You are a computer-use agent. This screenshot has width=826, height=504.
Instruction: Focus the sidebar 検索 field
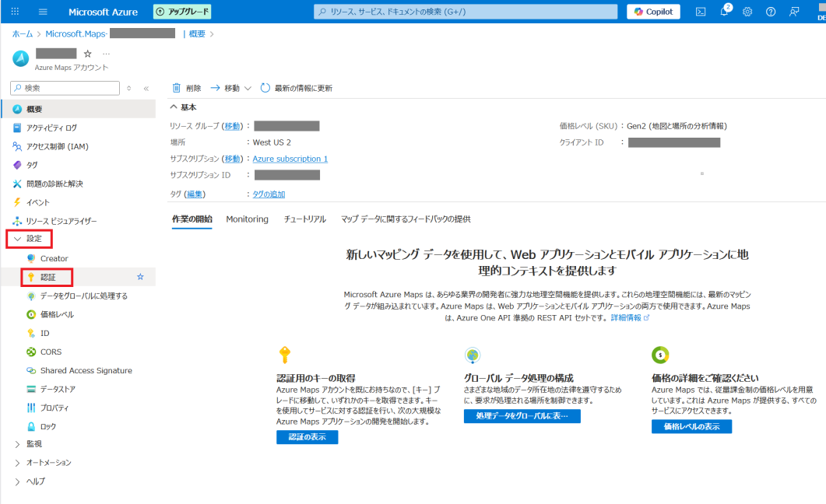pyautogui.click(x=65, y=88)
